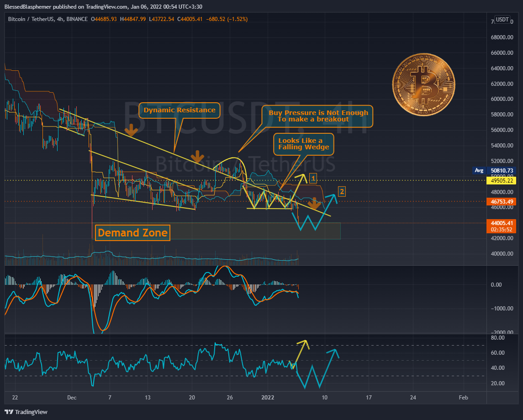
Task: Click the orange 46753.49 price tag
Action: pyautogui.click(x=502, y=201)
